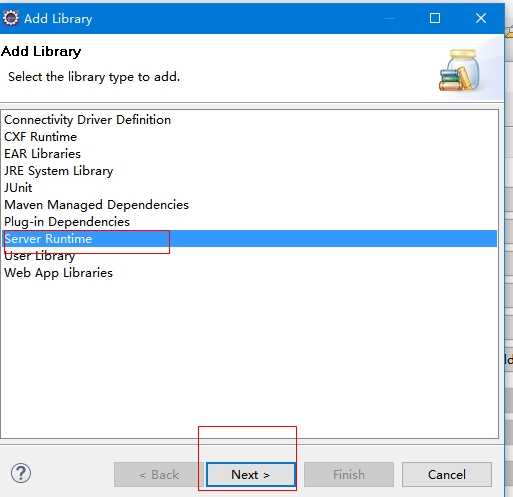Maximize the Add Library dialog
Screen dimensions: 513x497
(435, 18)
